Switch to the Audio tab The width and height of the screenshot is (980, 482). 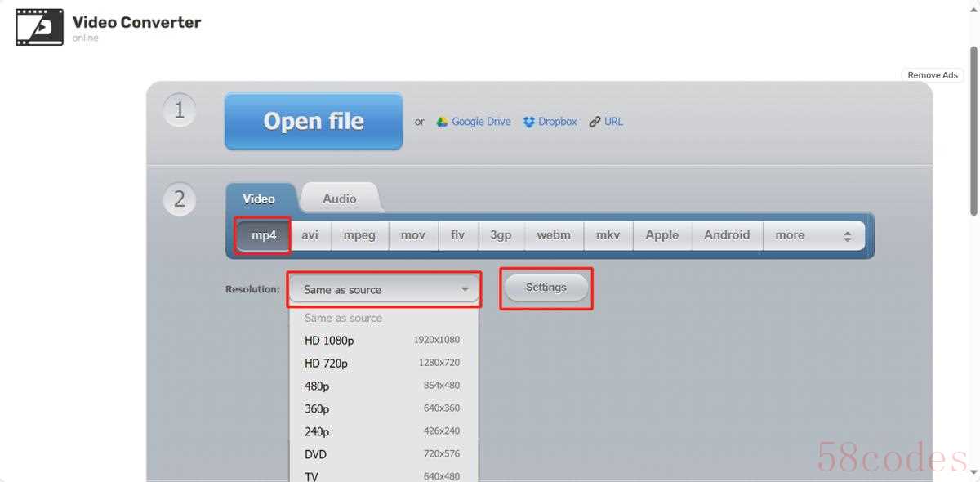(x=340, y=199)
